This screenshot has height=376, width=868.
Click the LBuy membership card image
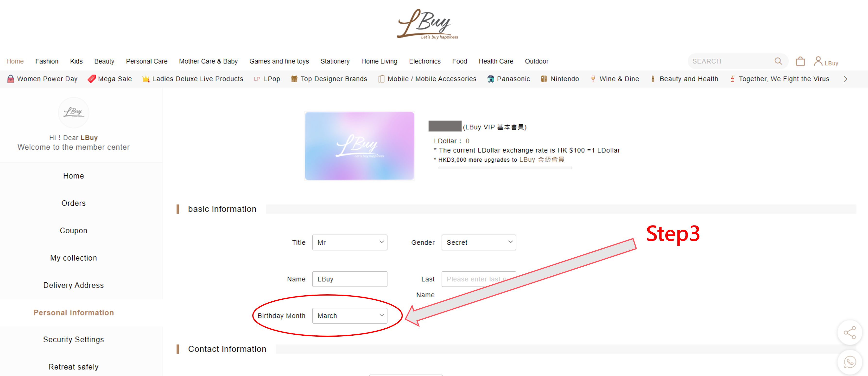[x=359, y=146]
